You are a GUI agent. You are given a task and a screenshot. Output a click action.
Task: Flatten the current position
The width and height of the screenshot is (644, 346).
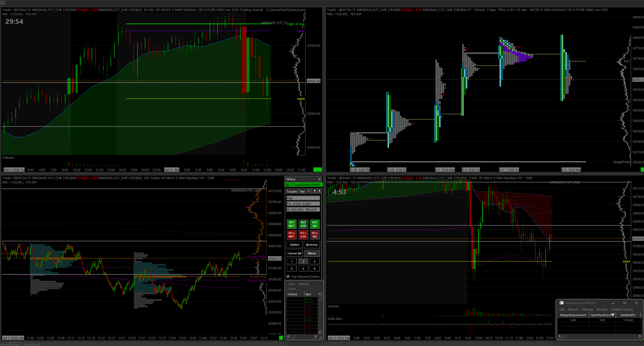[295, 245]
